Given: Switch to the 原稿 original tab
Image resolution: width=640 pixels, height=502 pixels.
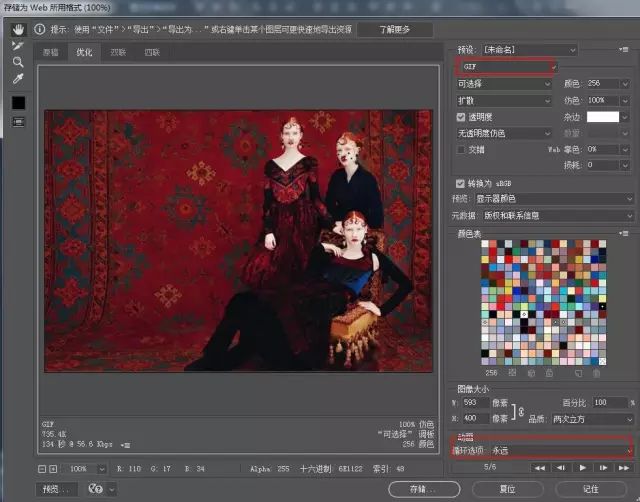Looking at the screenshot, I should pos(52,52).
